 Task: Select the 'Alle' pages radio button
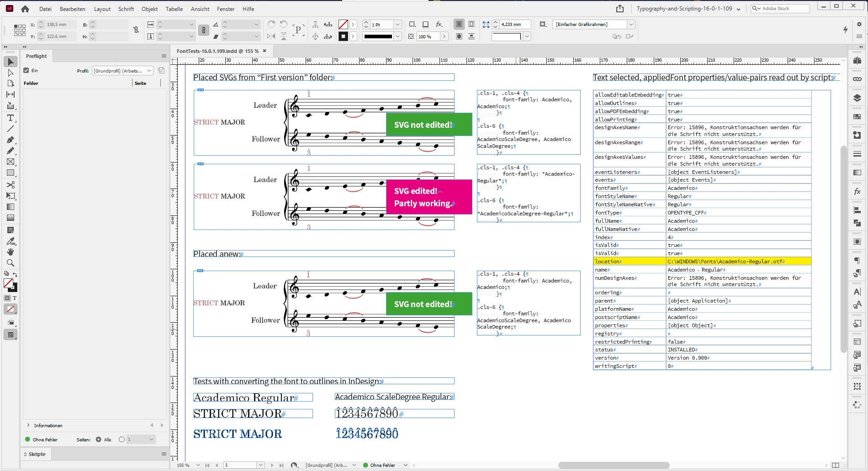pos(99,440)
